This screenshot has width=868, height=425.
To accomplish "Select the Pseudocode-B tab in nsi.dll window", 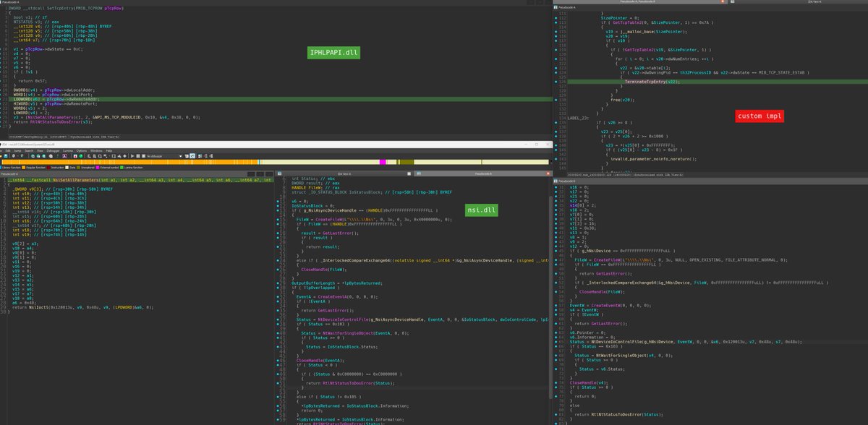I will point(485,173).
